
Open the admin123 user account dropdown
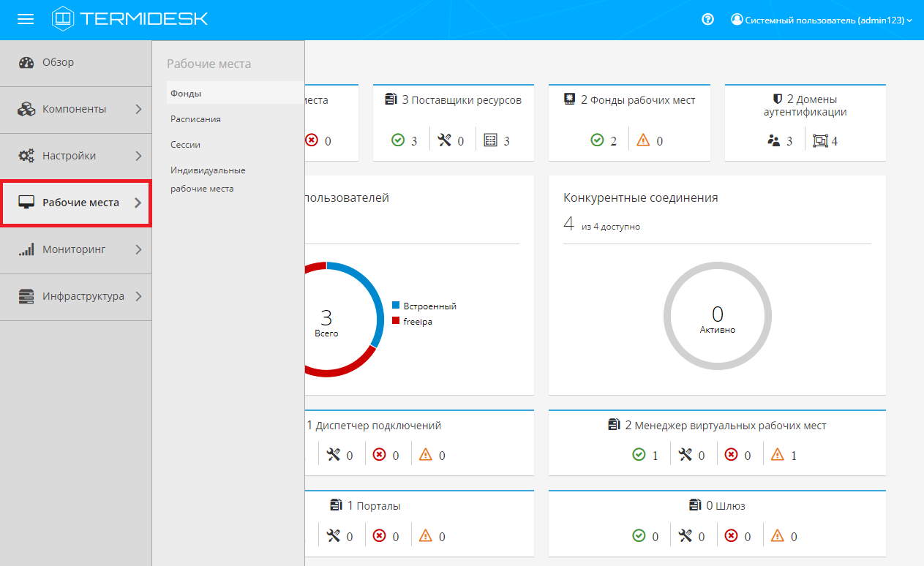coord(822,20)
